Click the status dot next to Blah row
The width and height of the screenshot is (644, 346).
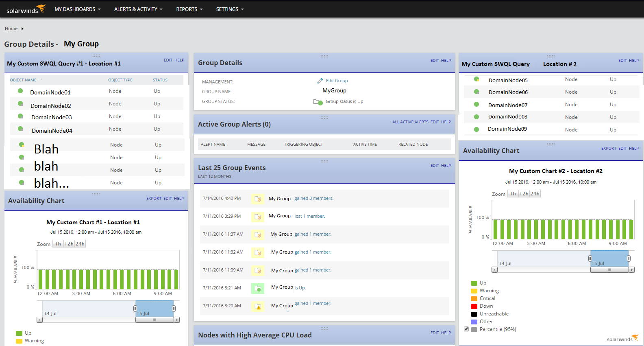(x=22, y=145)
